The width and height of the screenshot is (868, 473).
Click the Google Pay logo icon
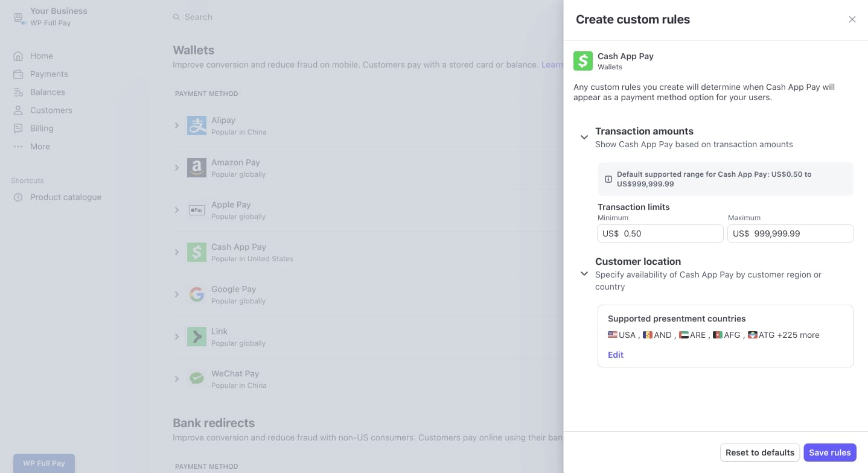coord(197,294)
